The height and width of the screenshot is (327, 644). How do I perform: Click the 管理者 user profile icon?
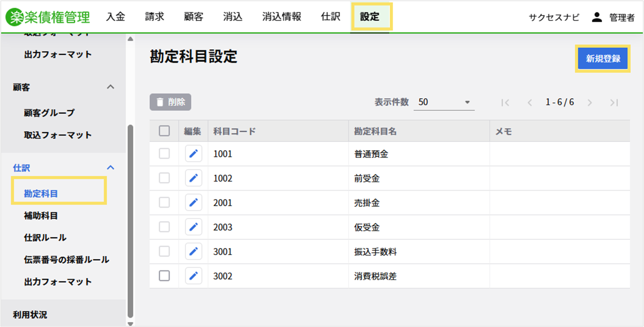coord(597,17)
